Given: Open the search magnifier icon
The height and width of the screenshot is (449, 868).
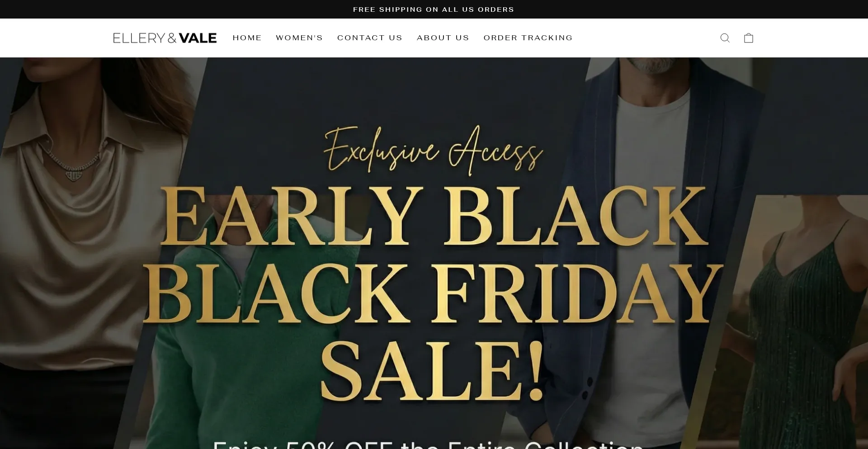Looking at the screenshot, I should (x=725, y=38).
